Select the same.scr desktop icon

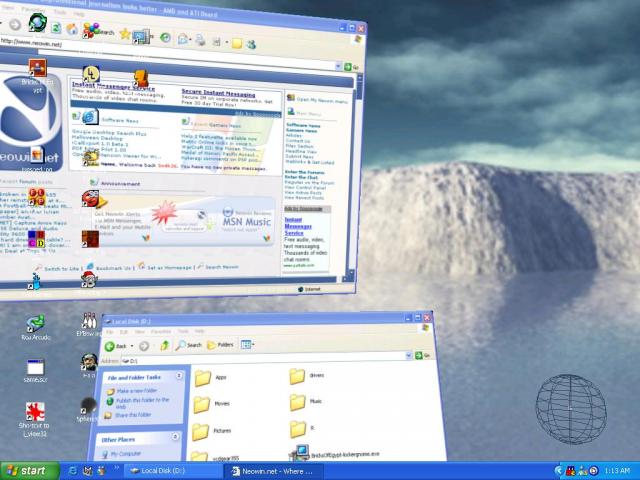click(36, 371)
